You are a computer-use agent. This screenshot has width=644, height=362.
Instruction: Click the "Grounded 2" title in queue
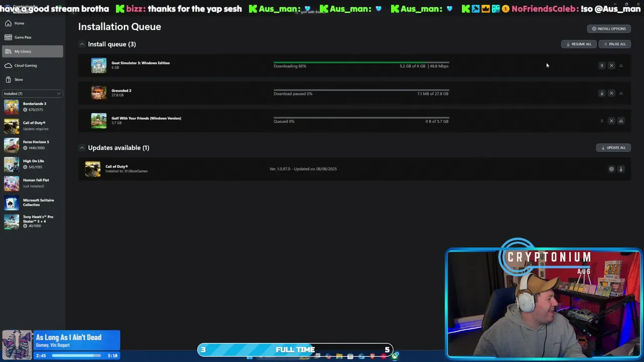[121, 90]
